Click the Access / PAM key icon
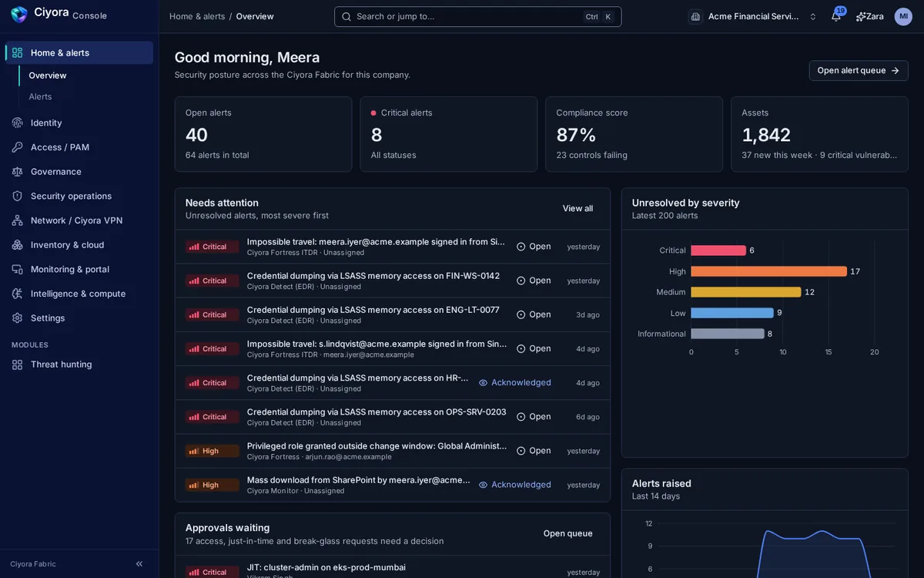This screenshot has width=924, height=578. click(x=17, y=147)
